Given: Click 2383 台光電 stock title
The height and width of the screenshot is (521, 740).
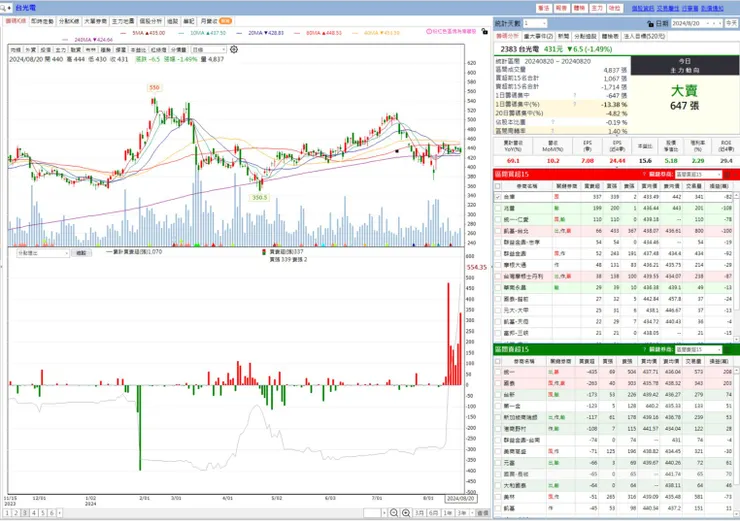Looking at the screenshot, I should pos(520,49).
